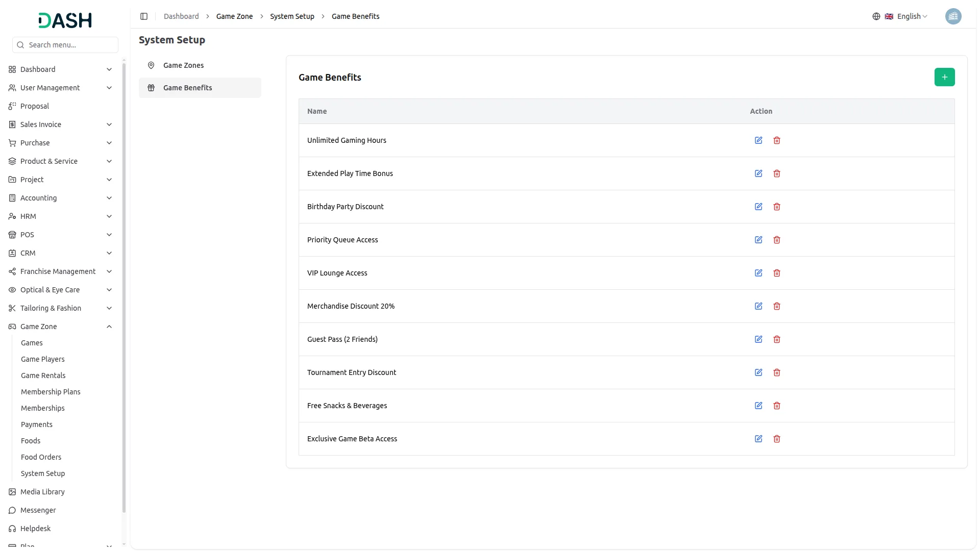Delete the Birthday Party Discount benefit
Image resolution: width=980 pixels, height=551 pixels.
(x=777, y=207)
